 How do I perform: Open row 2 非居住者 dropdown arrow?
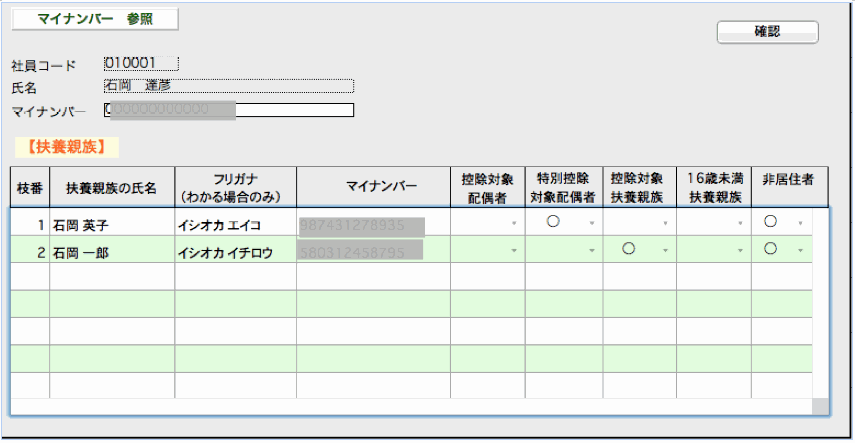pos(800,251)
